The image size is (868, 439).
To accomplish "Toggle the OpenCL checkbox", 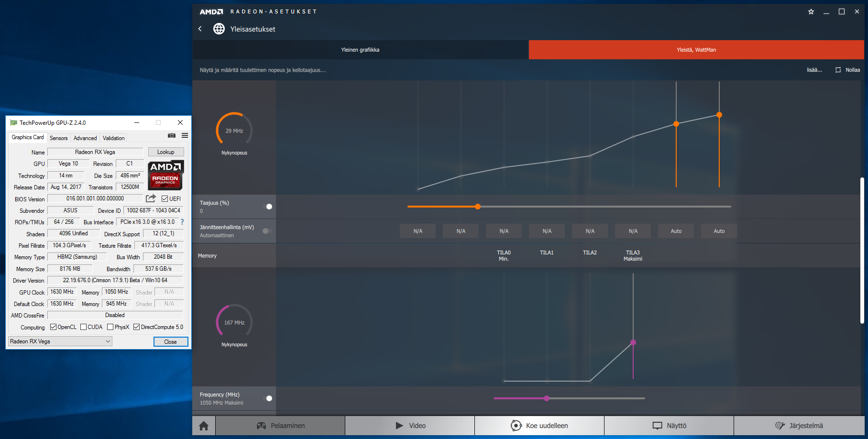I will click(53, 327).
